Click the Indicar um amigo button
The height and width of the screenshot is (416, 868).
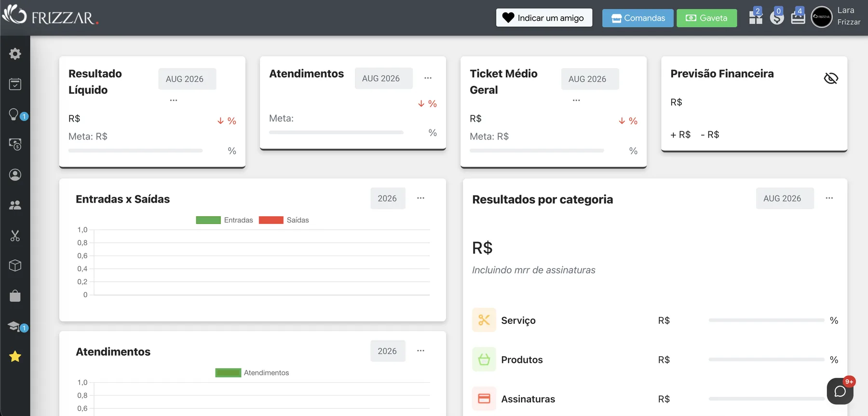point(544,18)
